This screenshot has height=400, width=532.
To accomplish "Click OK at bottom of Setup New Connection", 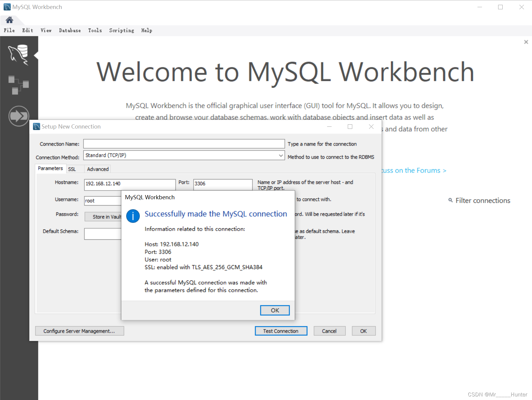I will click(363, 331).
